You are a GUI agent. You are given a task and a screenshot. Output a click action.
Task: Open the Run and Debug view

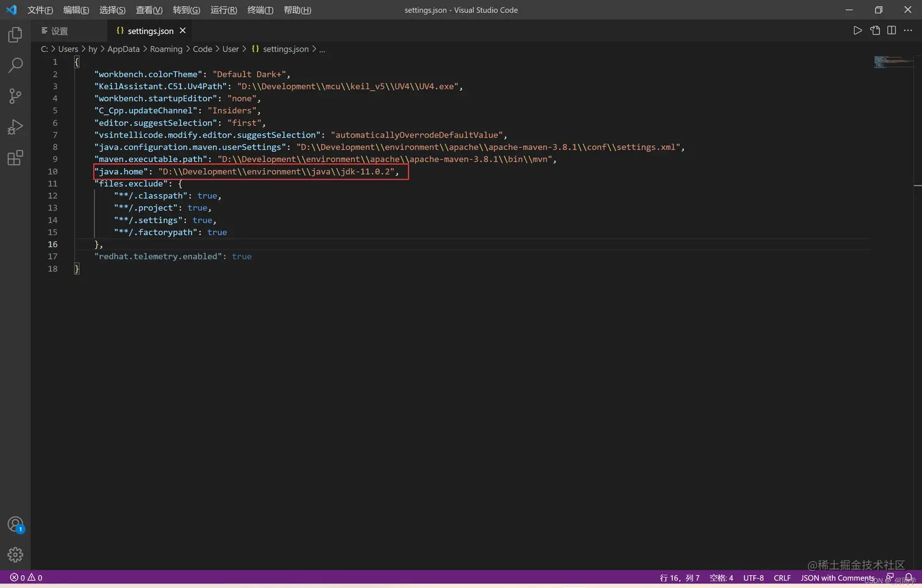(15, 127)
